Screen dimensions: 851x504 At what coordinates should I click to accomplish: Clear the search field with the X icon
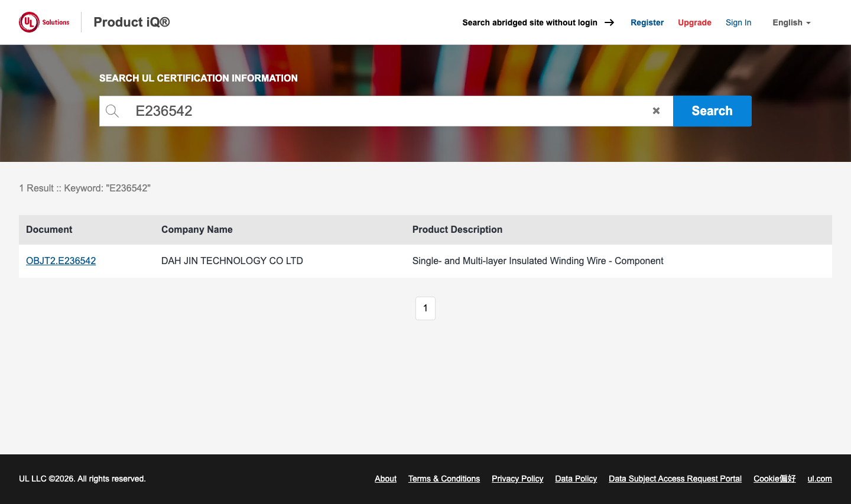tap(656, 111)
